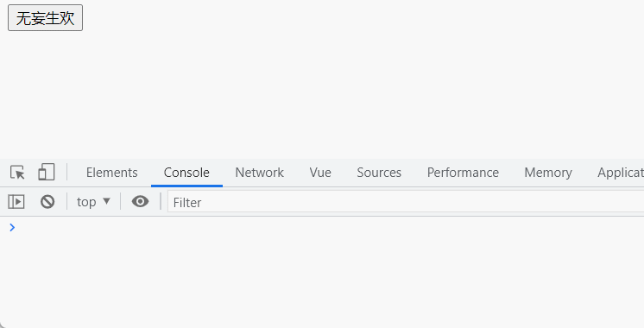Click the blue console prompt chevron
The width and height of the screenshot is (644, 328).
[x=12, y=227]
